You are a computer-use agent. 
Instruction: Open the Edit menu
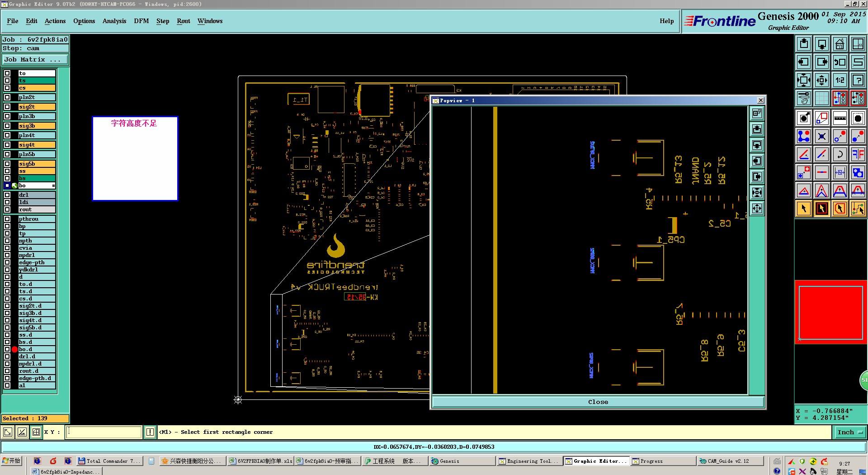click(32, 21)
